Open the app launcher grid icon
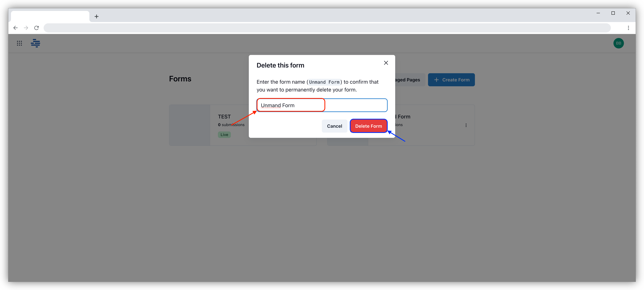The width and height of the screenshot is (644, 290). tap(19, 43)
